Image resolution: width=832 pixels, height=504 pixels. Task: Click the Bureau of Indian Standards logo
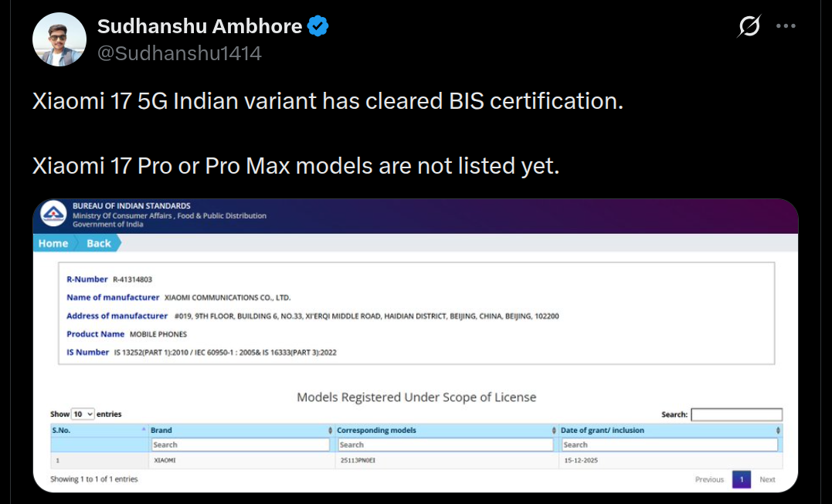click(53, 215)
